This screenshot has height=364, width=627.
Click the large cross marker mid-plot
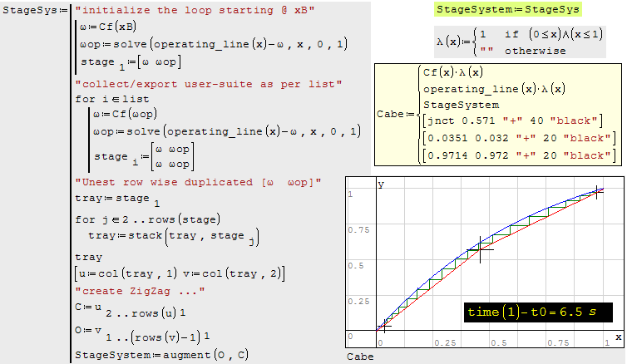[x=480, y=248]
